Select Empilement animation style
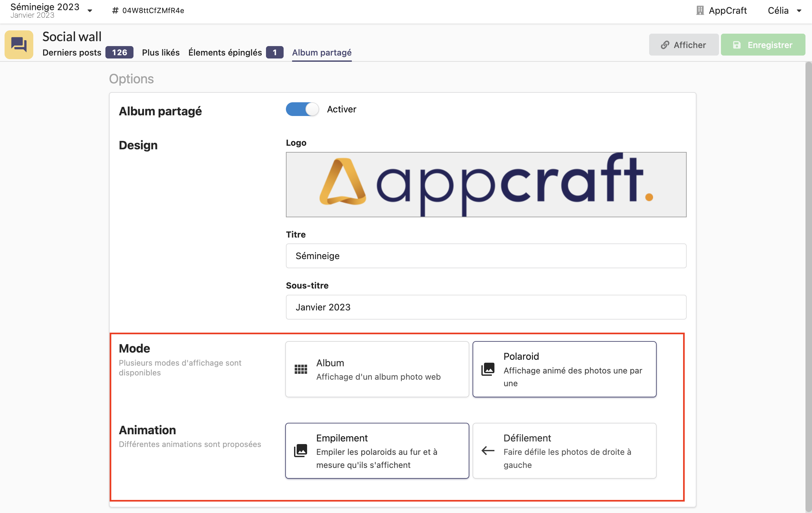Screen dimensions: 812x513 377,451
